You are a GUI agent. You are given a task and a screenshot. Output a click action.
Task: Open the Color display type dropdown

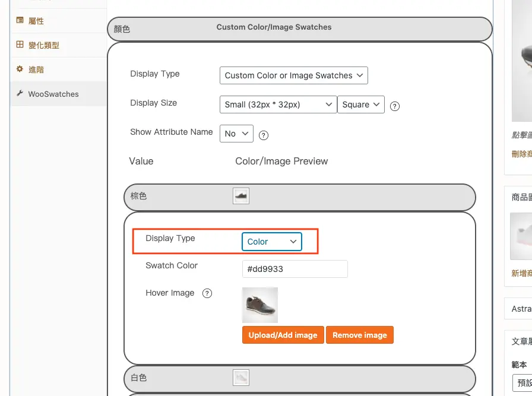click(272, 242)
